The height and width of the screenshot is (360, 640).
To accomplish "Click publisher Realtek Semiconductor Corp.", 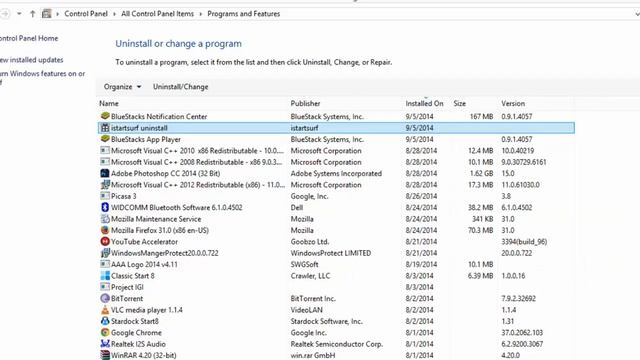I will (x=337, y=344).
